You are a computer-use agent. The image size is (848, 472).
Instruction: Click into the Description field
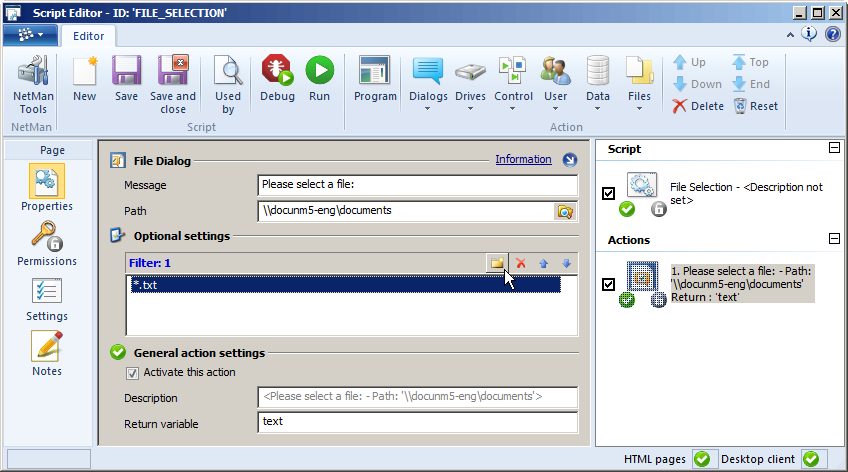pos(418,397)
